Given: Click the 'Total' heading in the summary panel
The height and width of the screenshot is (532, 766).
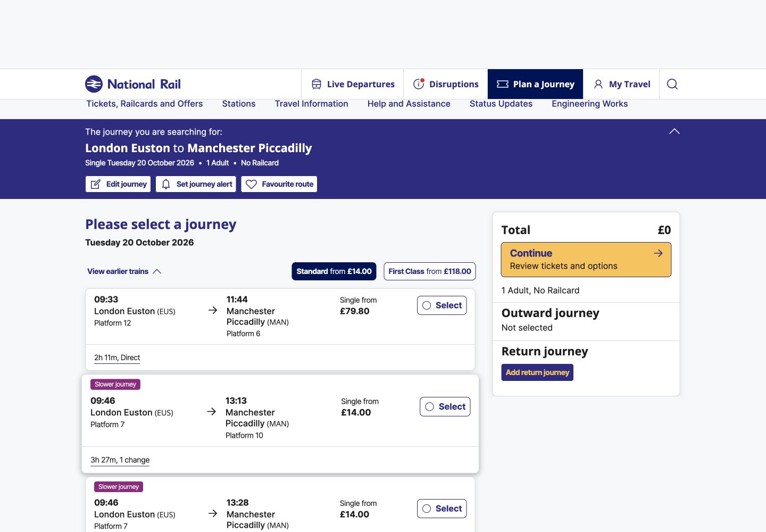Looking at the screenshot, I should 516,230.
